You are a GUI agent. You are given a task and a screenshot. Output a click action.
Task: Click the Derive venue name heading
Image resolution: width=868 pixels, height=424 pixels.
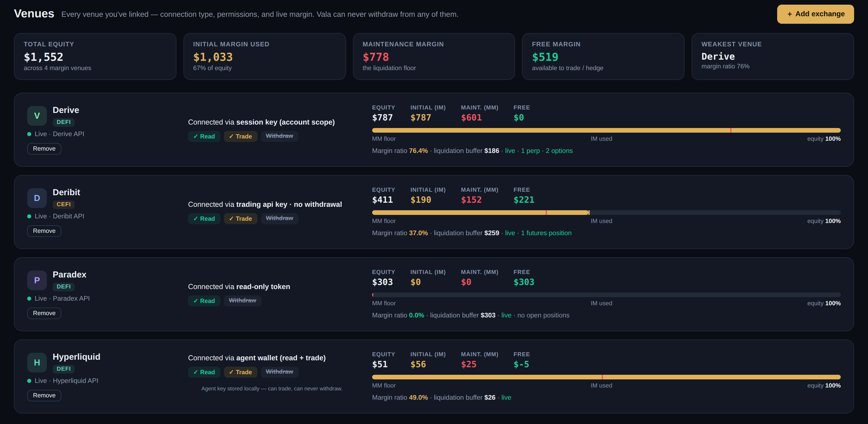(x=66, y=110)
